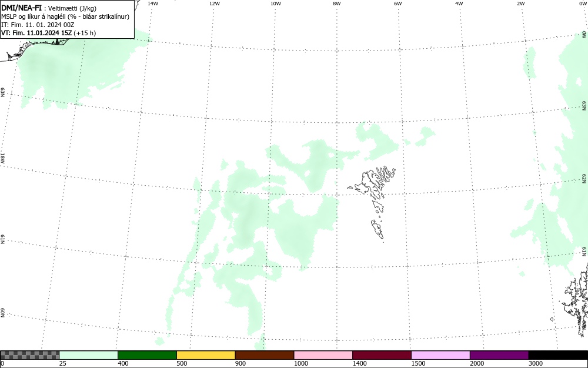
Task: Click the Iceland coastline at top left
Action: 36,49
